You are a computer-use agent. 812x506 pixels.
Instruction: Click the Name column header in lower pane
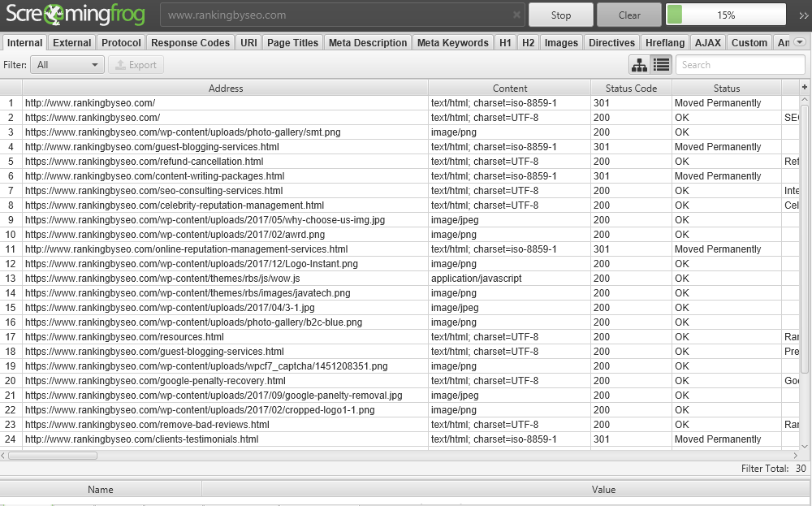(x=101, y=490)
